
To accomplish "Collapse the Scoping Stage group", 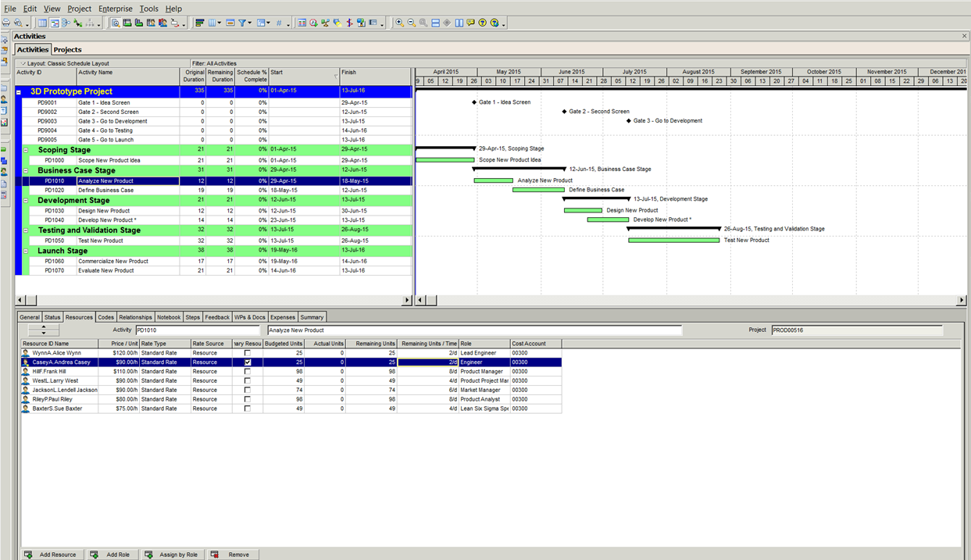I will tap(26, 150).
